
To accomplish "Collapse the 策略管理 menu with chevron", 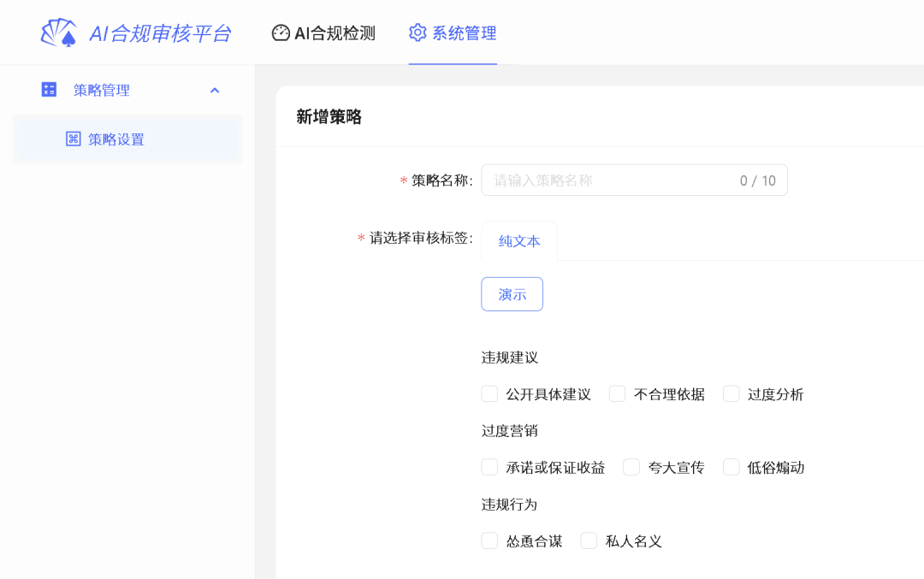I will pyautogui.click(x=215, y=90).
